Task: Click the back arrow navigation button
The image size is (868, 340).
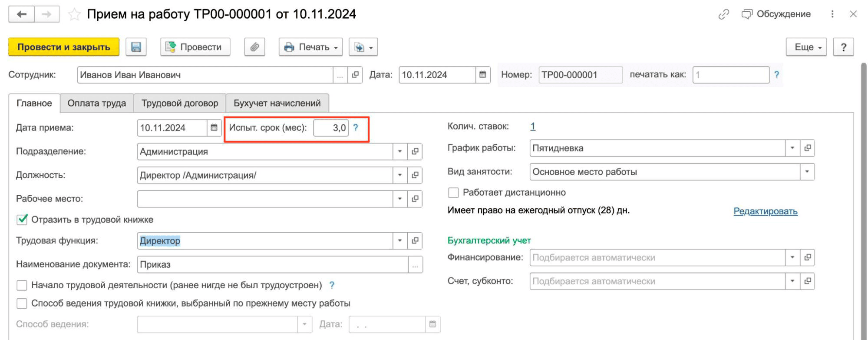Action: click(21, 14)
